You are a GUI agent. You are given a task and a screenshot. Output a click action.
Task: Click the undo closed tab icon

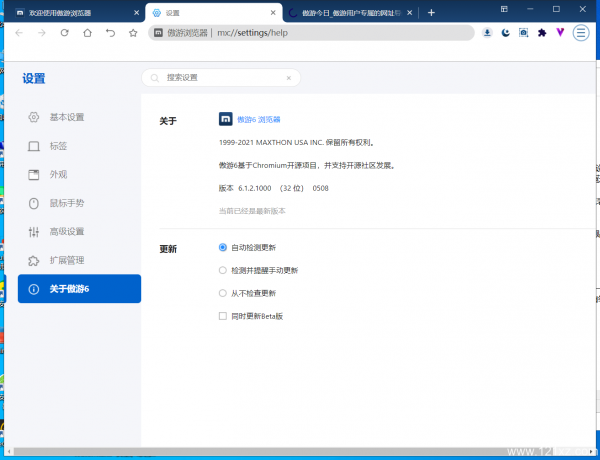pyautogui.click(x=110, y=33)
